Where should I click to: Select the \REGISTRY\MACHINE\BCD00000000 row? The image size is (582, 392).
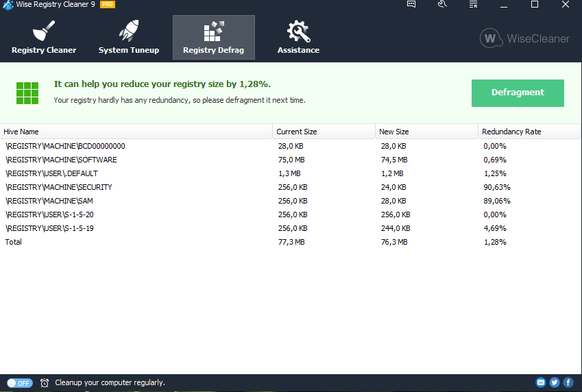(x=290, y=146)
